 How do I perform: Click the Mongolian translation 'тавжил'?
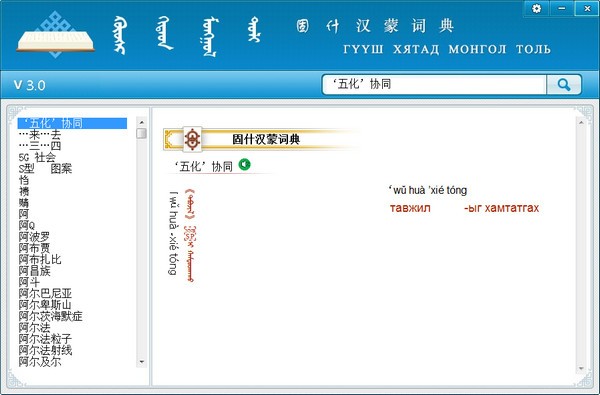pyautogui.click(x=410, y=208)
